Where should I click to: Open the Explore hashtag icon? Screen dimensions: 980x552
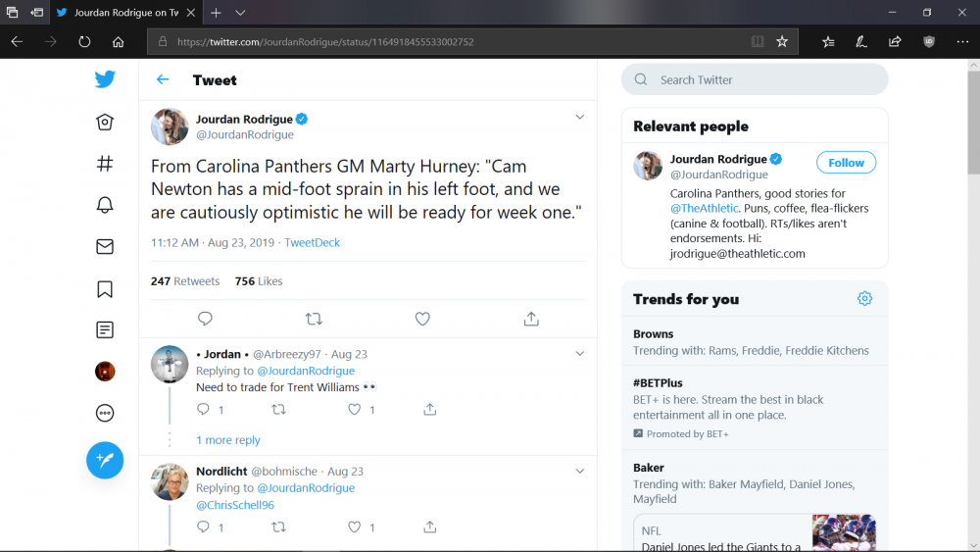105,164
